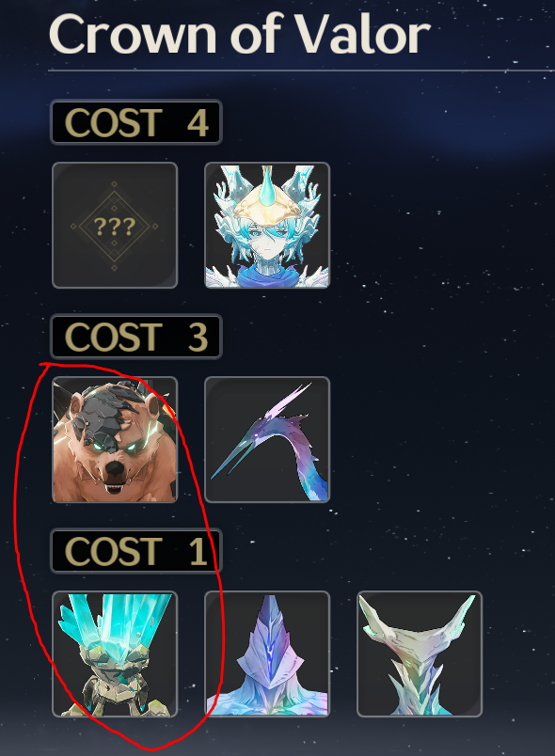Choose the blue-purple spiked crest echo
The image size is (555, 756).
[267, 654]
